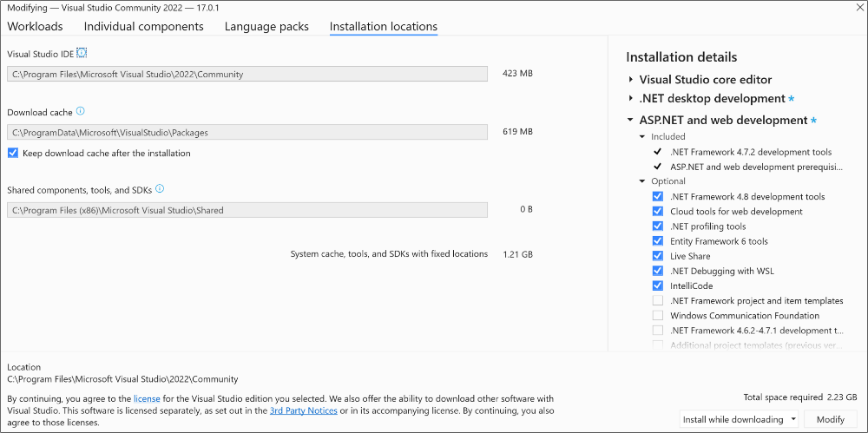
Task: Disable .NET profiling tools option
Action: coord(658,226)
